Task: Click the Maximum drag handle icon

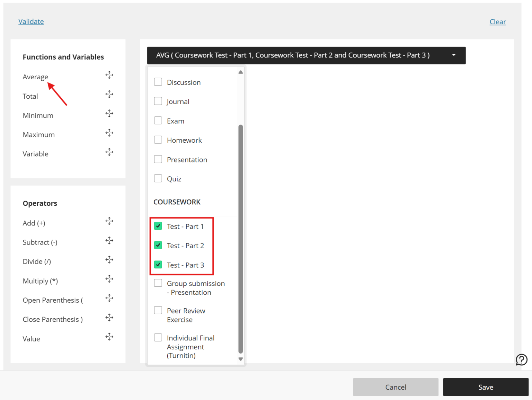Action: 109,133
